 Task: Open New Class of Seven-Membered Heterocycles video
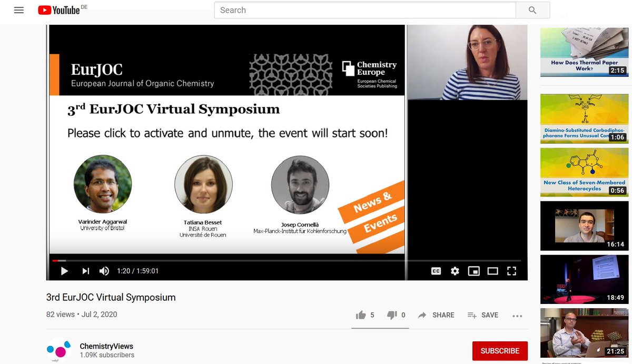click(x=584, y=172)
